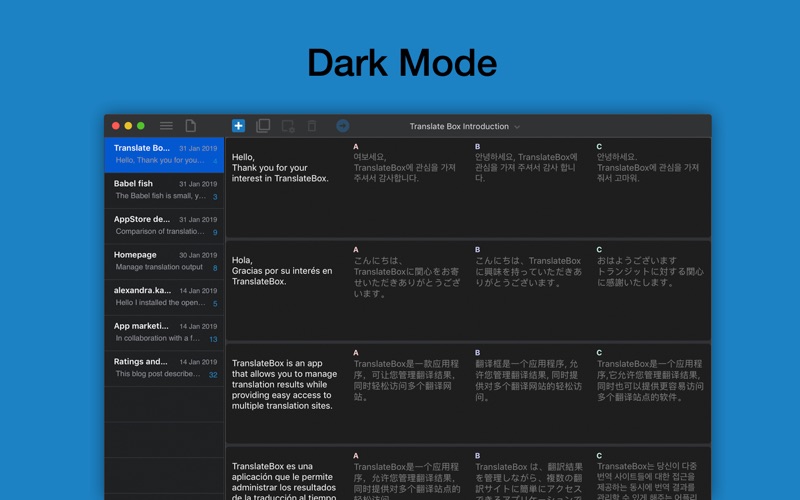The width and height of the screenshot is (800, 500).
Task: Open the Ratings and... document
Action: point(164,368)
